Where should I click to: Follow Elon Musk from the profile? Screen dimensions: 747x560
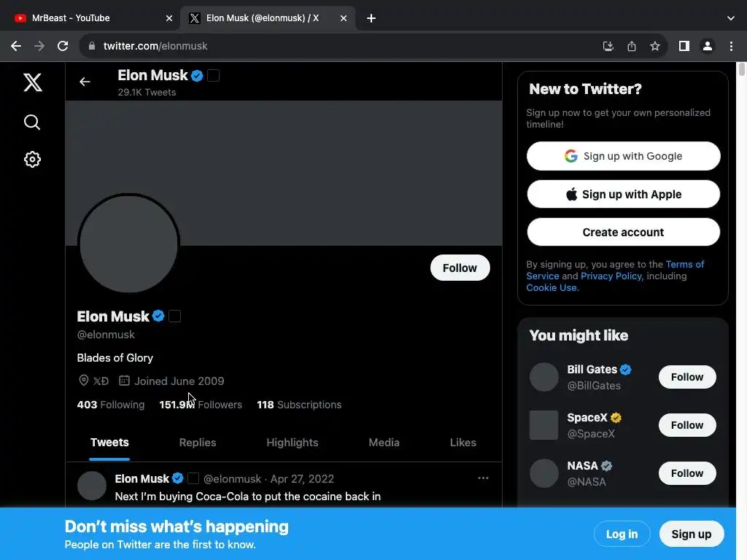click(460, 268)
